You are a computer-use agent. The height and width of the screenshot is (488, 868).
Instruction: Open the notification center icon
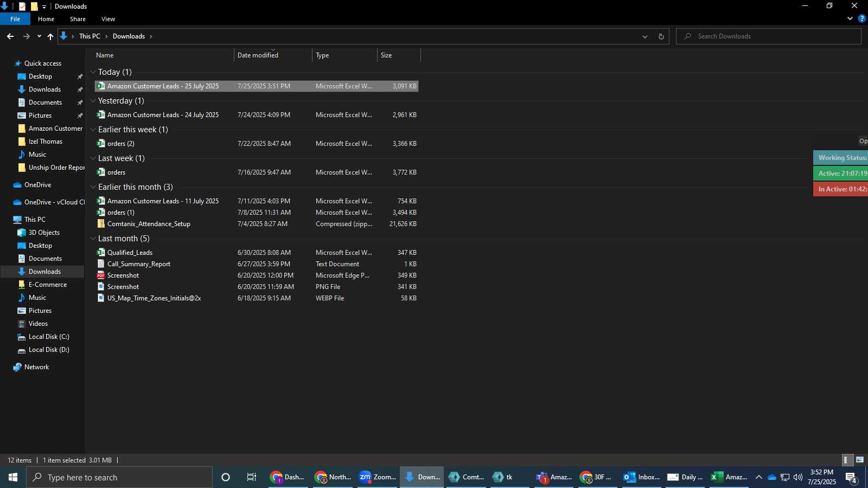pos(851,478)
